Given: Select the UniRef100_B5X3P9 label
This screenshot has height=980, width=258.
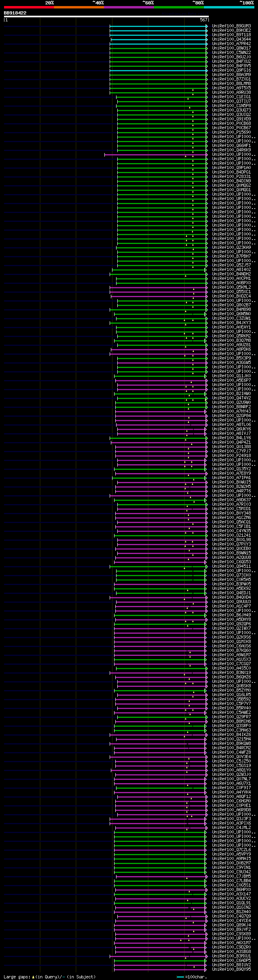Looking at the screenshot, I should coord(231,358).
